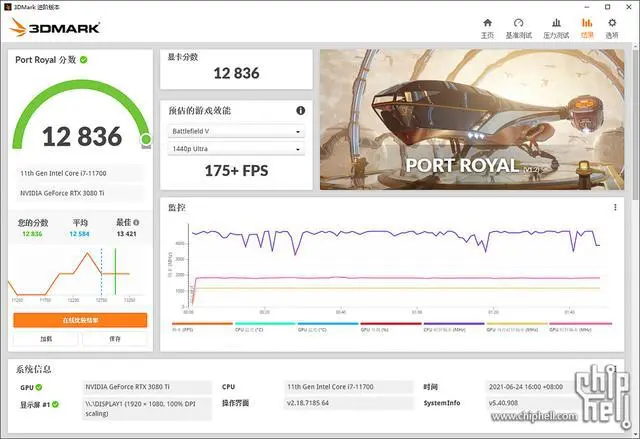Click the gauge end knob on score dial
640x439 pixels.
coord(146,140)
